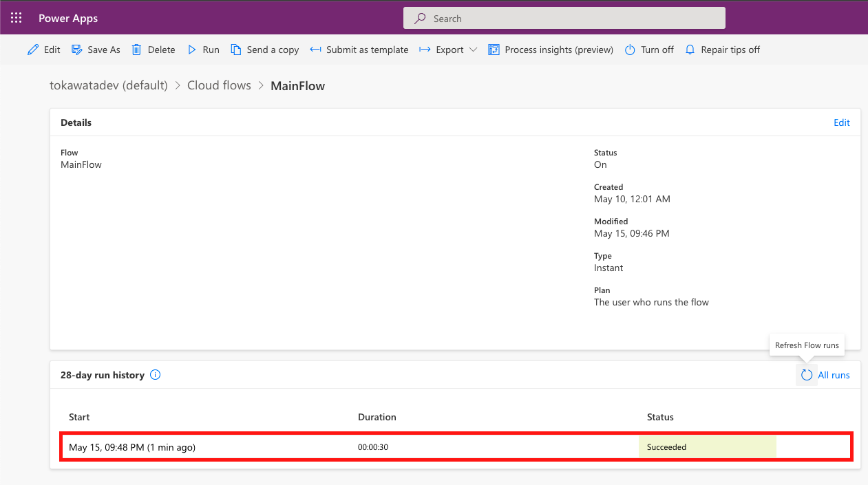Open the app launcher waffle icon
The height and width of the screenshot is (485, 868).
click(16, 17)
